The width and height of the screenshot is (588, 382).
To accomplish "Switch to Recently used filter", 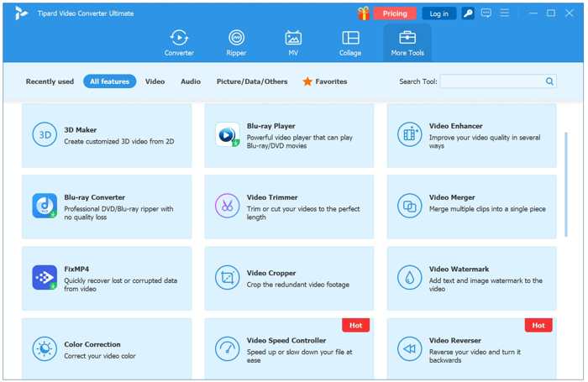I will [50, 81].
